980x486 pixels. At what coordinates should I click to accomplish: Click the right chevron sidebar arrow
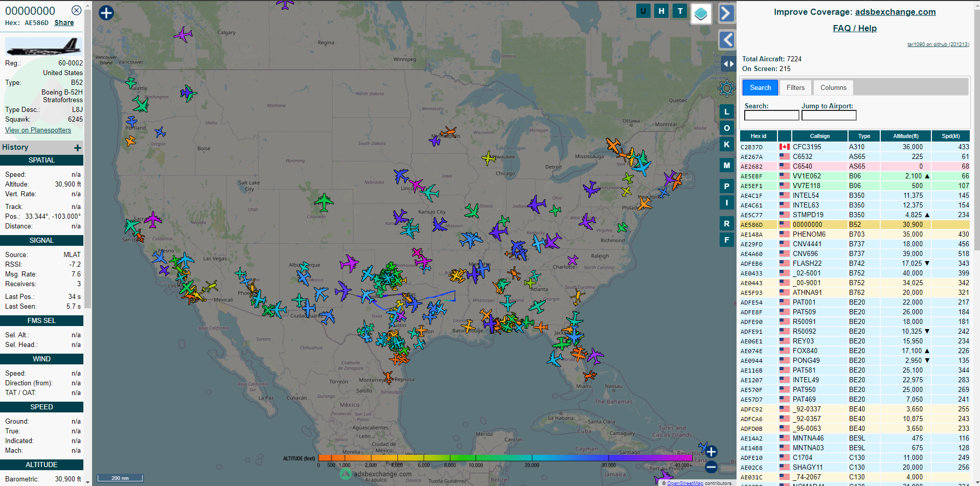coord(727,13)
